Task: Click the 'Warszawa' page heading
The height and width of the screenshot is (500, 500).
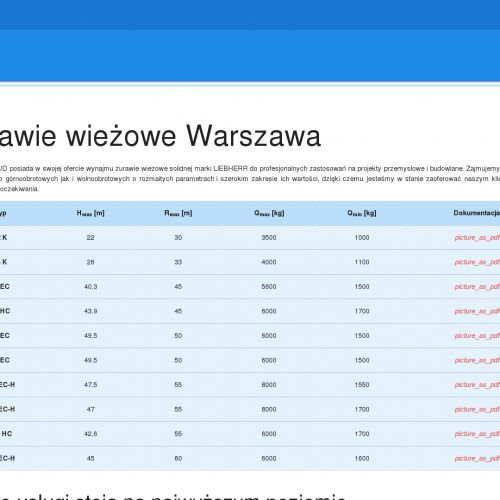Action: (253, 136)
